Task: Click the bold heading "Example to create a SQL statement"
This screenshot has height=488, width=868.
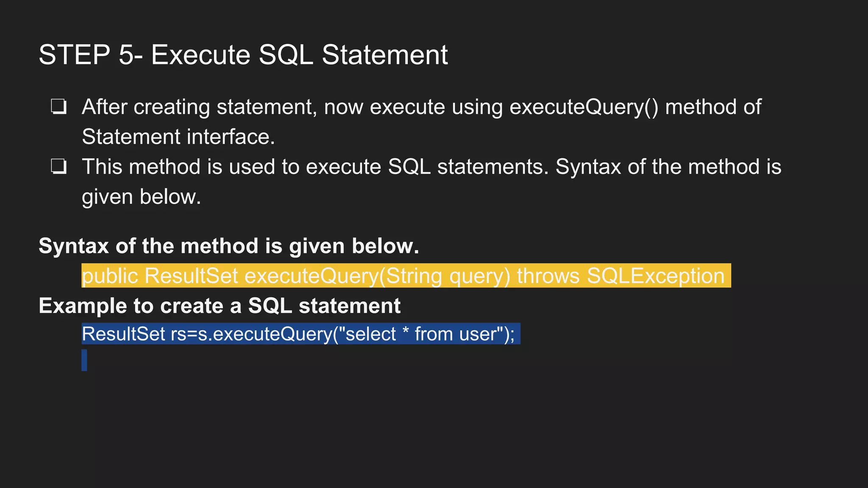Action: [220, 306]
